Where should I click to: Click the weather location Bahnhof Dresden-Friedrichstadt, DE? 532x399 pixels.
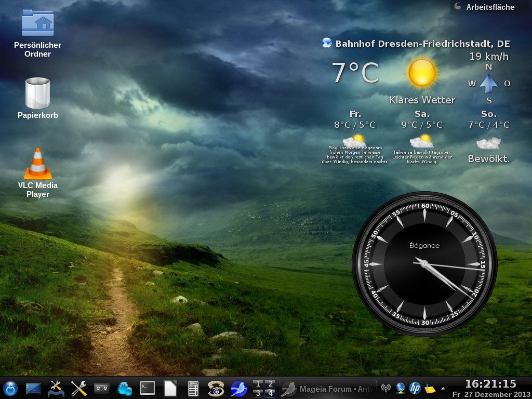click(x=423, y=44)
